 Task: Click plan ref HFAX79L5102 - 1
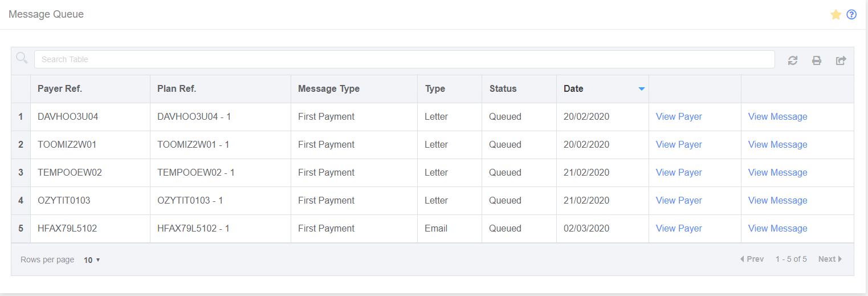pos(194,228)
